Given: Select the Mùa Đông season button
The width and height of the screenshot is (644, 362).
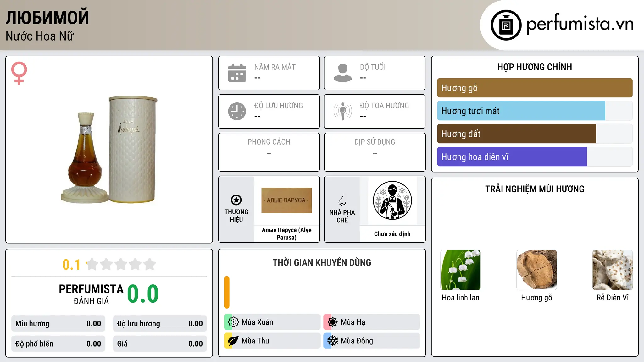Looking at the screenshot, I should coord(372,341).
